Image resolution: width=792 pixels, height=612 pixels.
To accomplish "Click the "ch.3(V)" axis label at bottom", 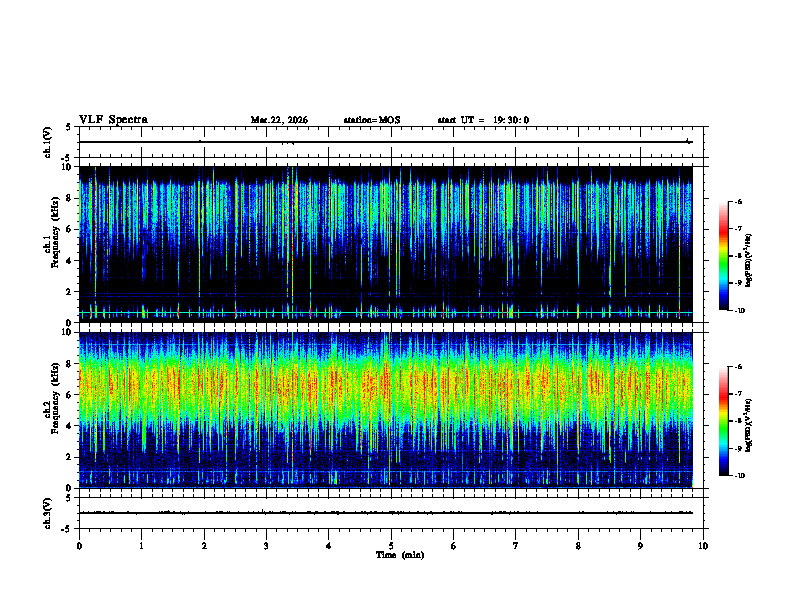I will click(48, 513).
